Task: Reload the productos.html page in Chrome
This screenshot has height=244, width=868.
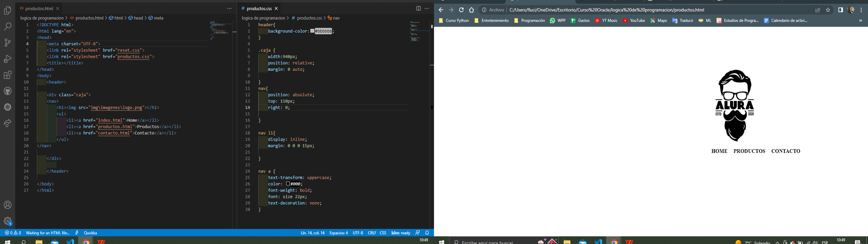Action: [x=461, y=10]
